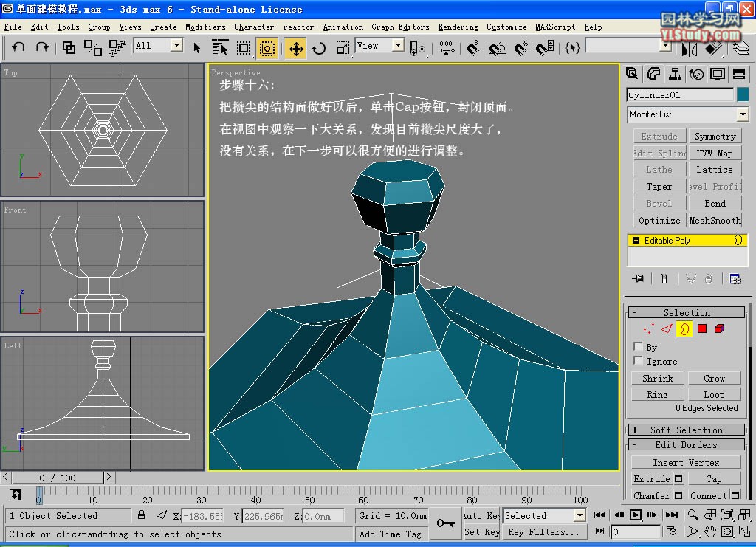Click the Grow selection button

pos(714,378)
